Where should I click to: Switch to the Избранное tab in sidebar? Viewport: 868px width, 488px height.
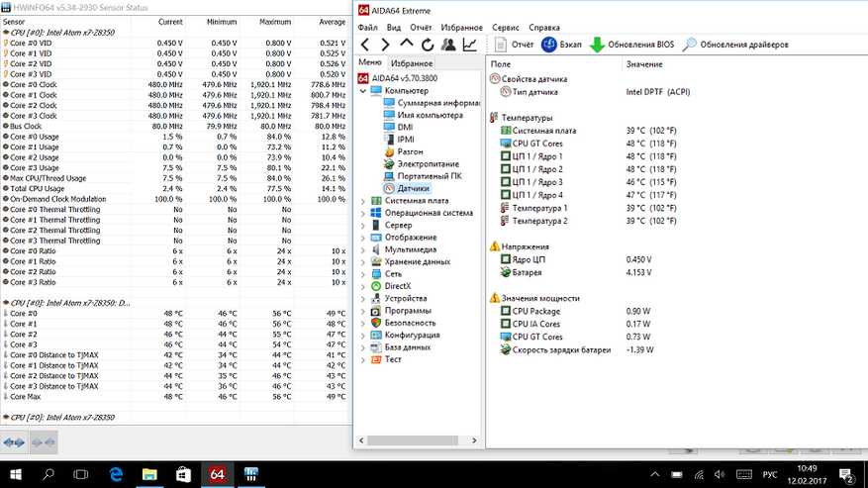point(412,63)
